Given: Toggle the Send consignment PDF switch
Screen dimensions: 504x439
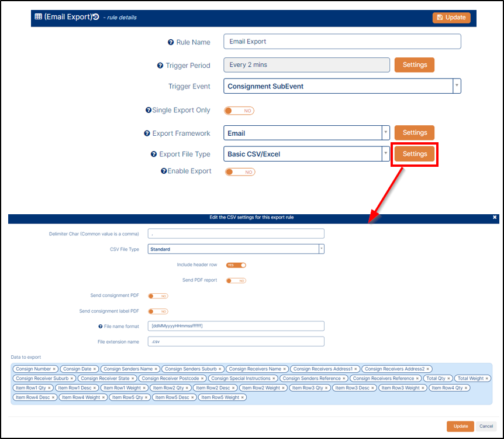Looking at the screenshot, I should [x=158, y=296].
